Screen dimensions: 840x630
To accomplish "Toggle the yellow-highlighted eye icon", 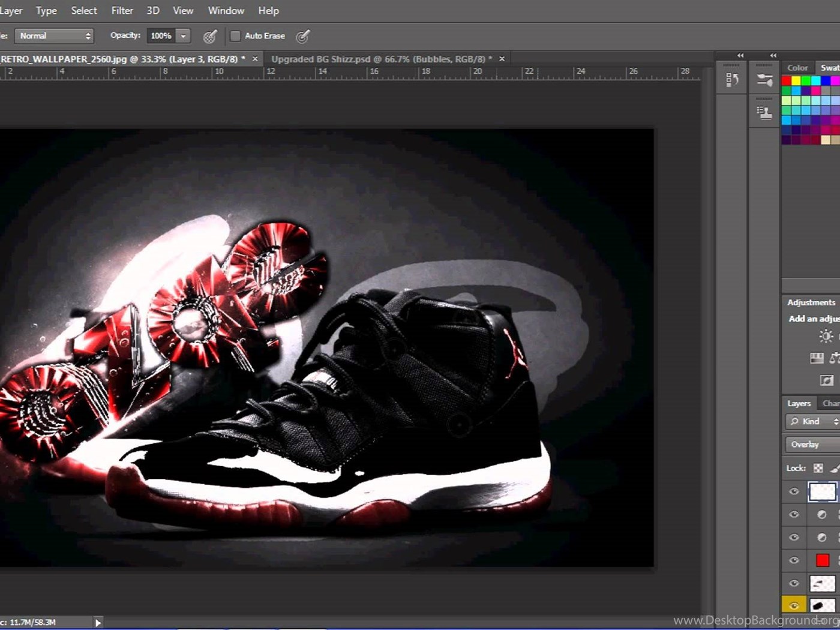I will [x=794, y=605].
